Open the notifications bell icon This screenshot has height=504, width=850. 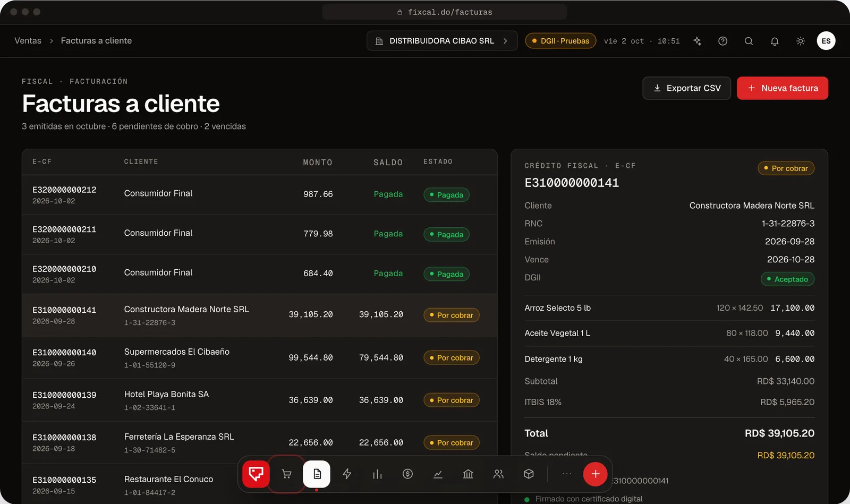(775, 41)
